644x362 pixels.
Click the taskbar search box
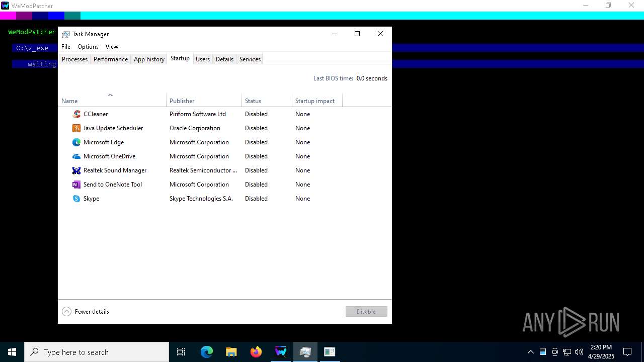coord(97,352)
